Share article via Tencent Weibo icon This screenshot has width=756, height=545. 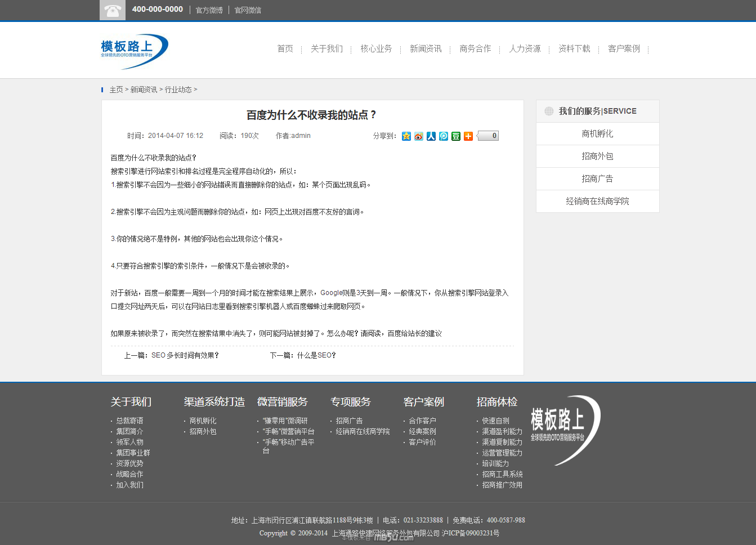(x=443, y=136)
